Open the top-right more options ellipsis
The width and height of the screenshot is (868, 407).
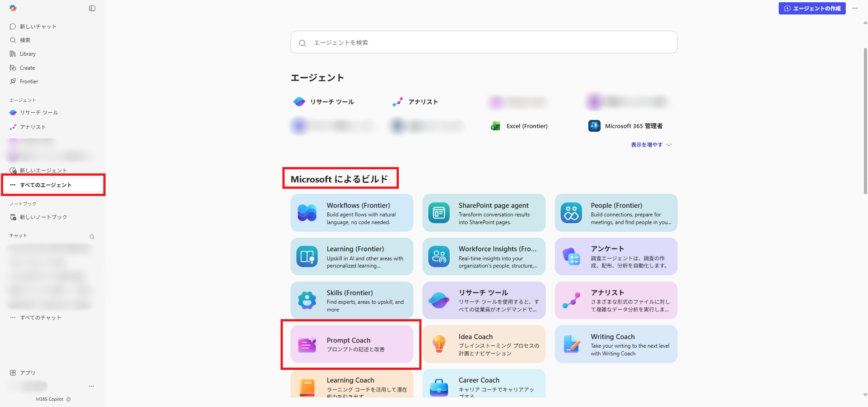pos(855,8)
